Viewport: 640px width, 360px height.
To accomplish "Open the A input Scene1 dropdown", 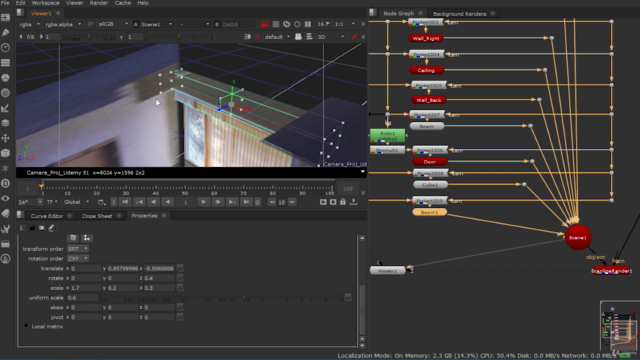I will (157, 24).
